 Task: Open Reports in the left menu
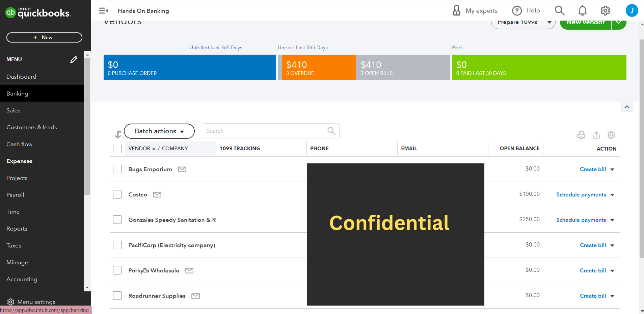(x=17, y=229)
